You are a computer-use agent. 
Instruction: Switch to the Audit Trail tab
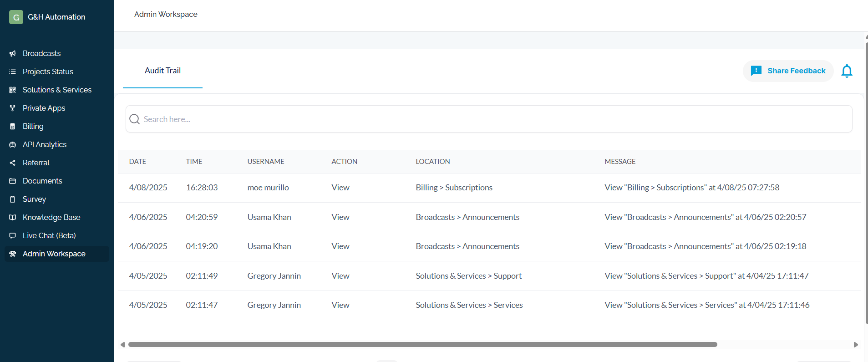pyautogui.click(x=162, y=71)
